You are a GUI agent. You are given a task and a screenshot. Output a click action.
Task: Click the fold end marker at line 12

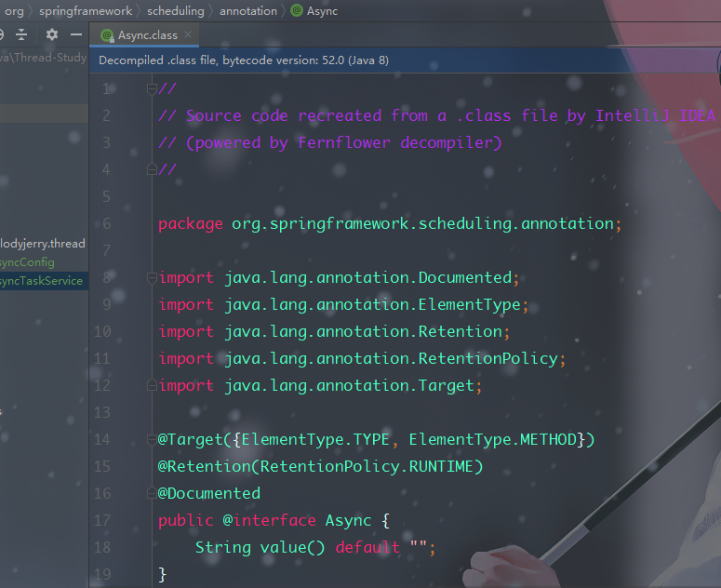pos(152,385)
